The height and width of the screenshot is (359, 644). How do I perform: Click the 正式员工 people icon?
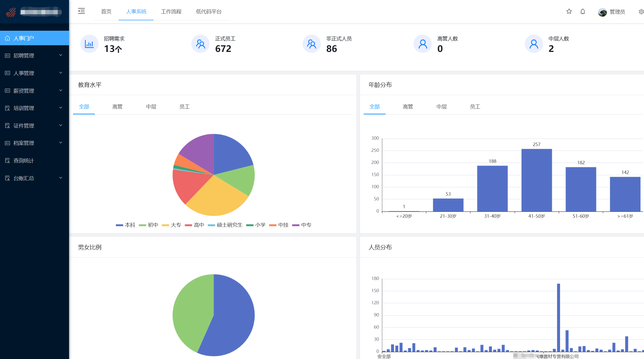[x=200, y=44]
